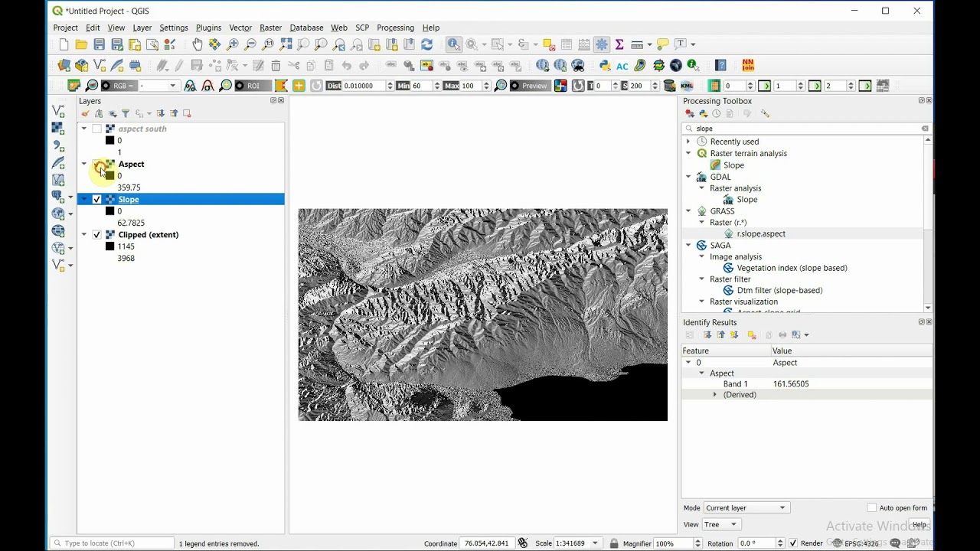Uncheck the Slope layer visibility checkbox

(x=97, y=199)
